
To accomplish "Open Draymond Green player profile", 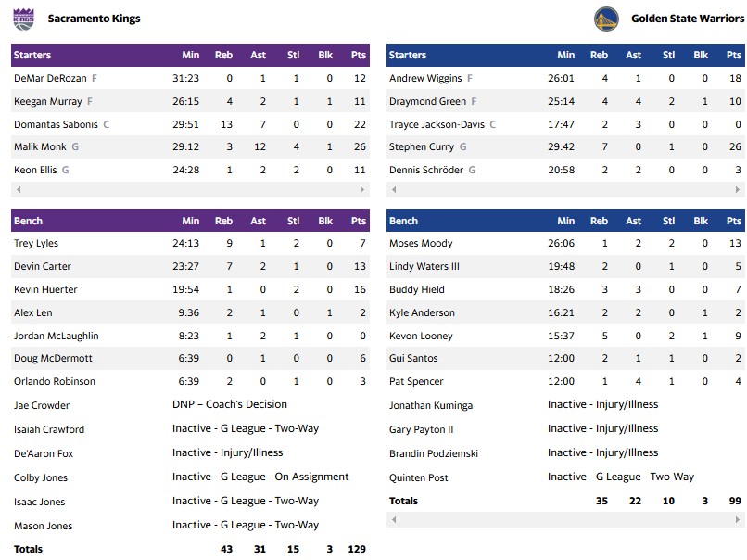I will [427, 101].
